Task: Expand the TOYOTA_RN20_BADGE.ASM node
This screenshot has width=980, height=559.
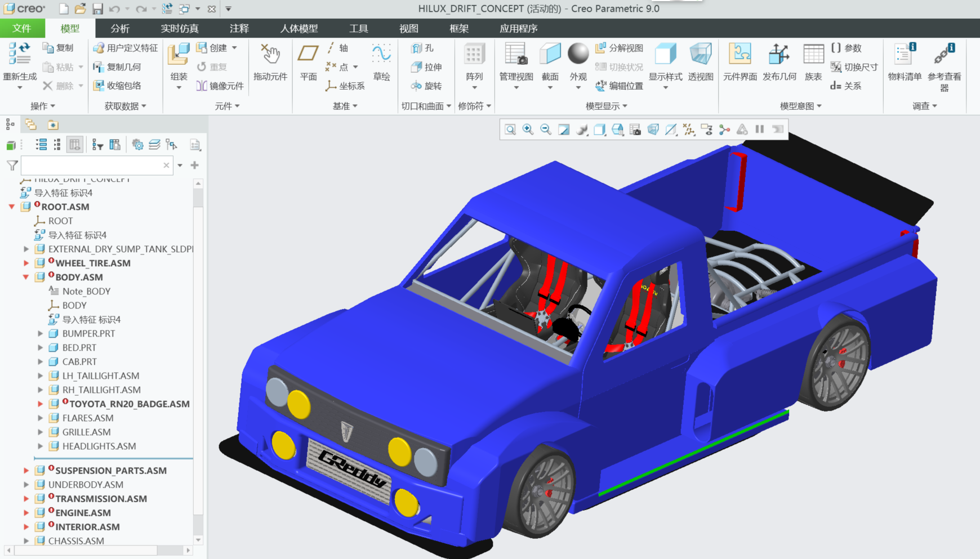Action: click(40, 404)
